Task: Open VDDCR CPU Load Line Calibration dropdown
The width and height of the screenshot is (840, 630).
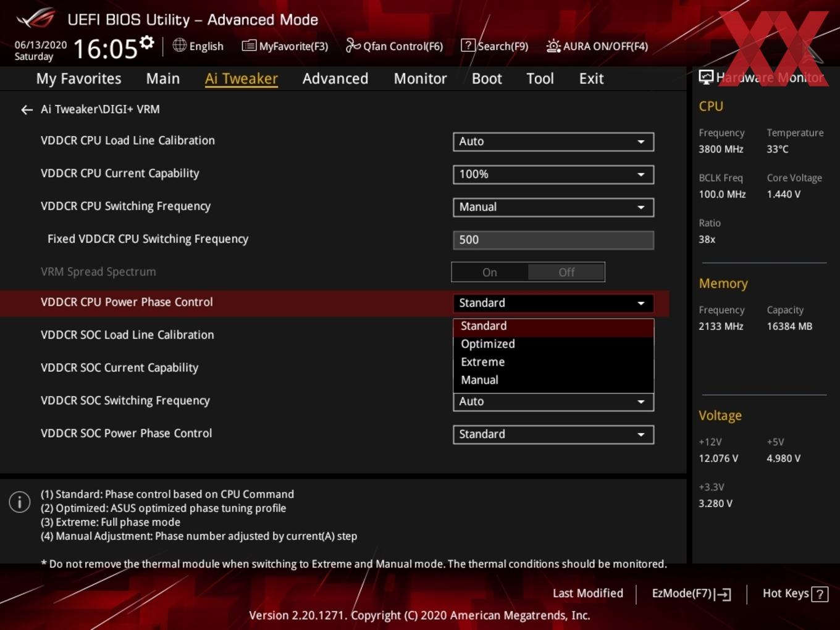Action: (x=553, y=141)
